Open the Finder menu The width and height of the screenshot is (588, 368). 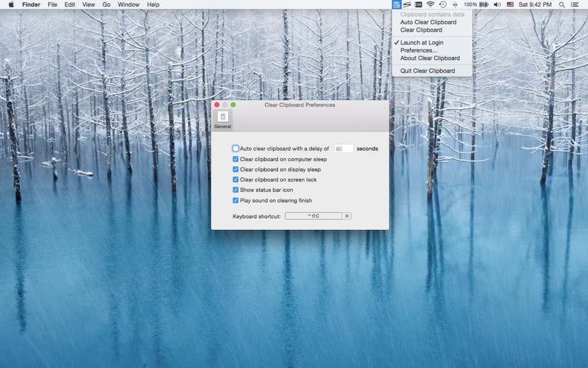(31, 4)
